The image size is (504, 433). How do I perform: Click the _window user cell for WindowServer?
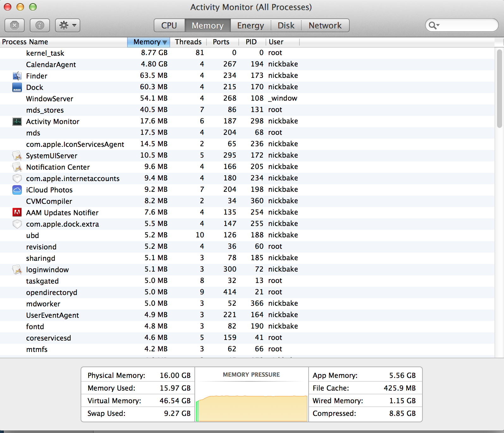(283, 98)
